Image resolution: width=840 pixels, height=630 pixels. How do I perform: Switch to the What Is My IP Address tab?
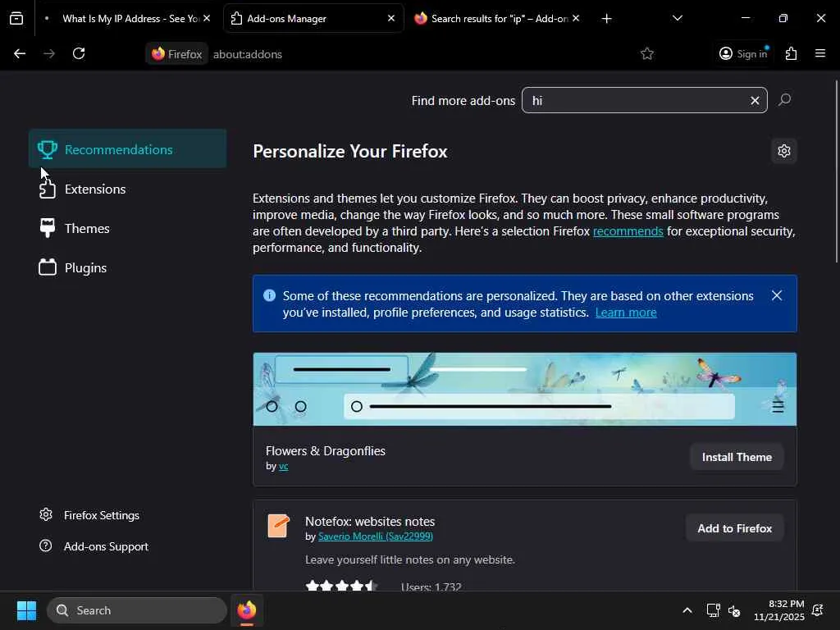point(127,19)
